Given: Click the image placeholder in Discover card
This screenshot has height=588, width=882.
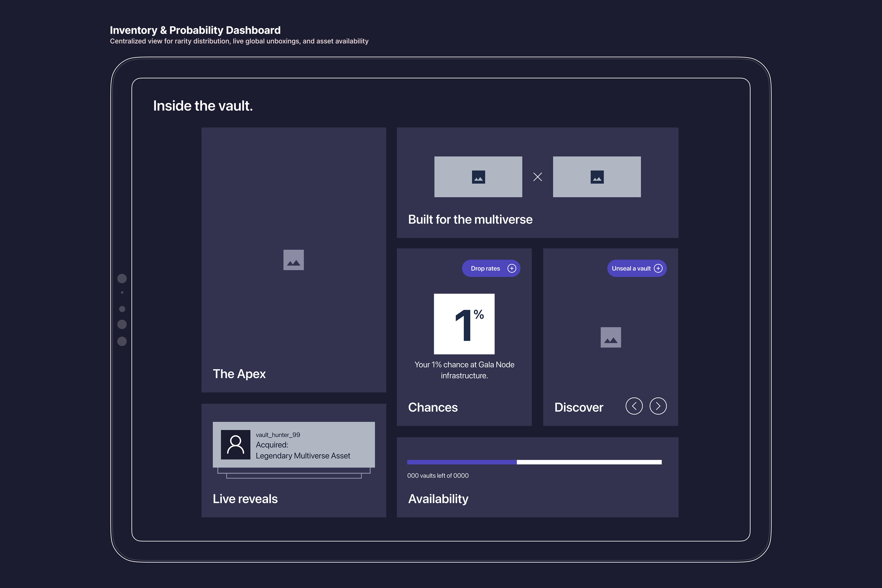Looking at the screenshot, I should click(611, 337).
